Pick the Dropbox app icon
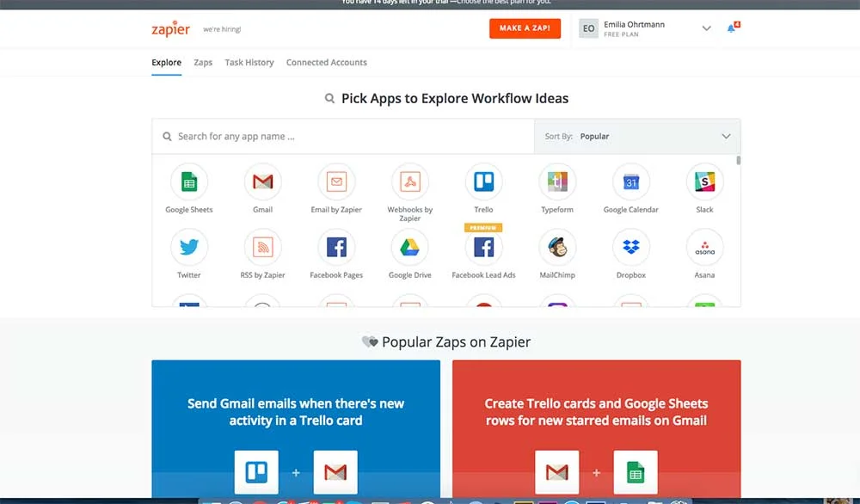This screenshot has width=860, height=504. point(630,247)
